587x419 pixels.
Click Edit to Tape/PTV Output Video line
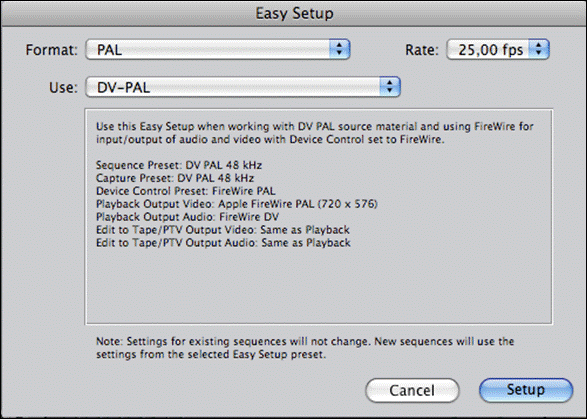(x=223, y=230)
